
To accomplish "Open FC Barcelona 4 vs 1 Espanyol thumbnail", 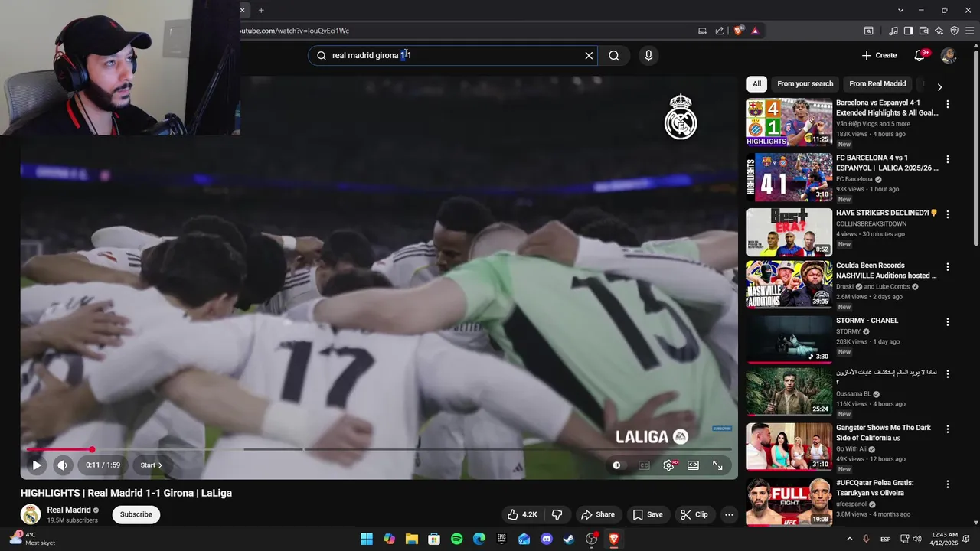I will point(789,177).
